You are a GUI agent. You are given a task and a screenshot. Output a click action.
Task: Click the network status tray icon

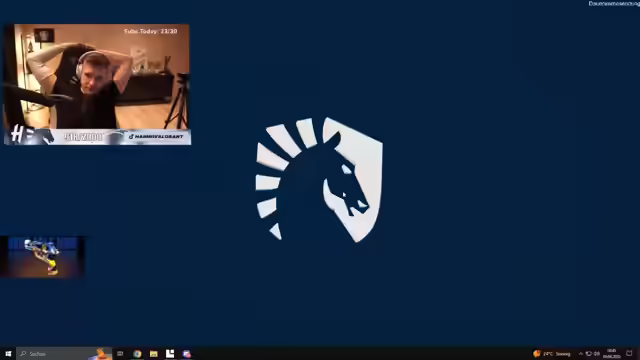[589, 353]
